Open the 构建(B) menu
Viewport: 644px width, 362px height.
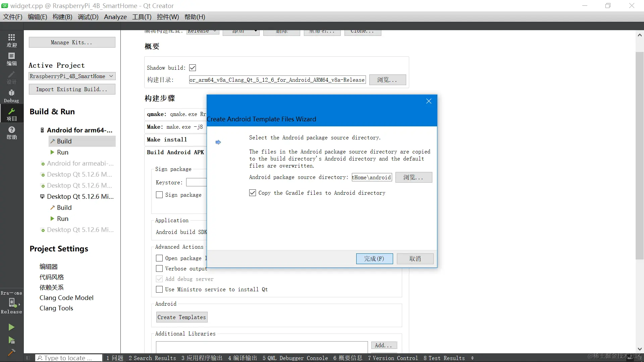coord(62,17)
